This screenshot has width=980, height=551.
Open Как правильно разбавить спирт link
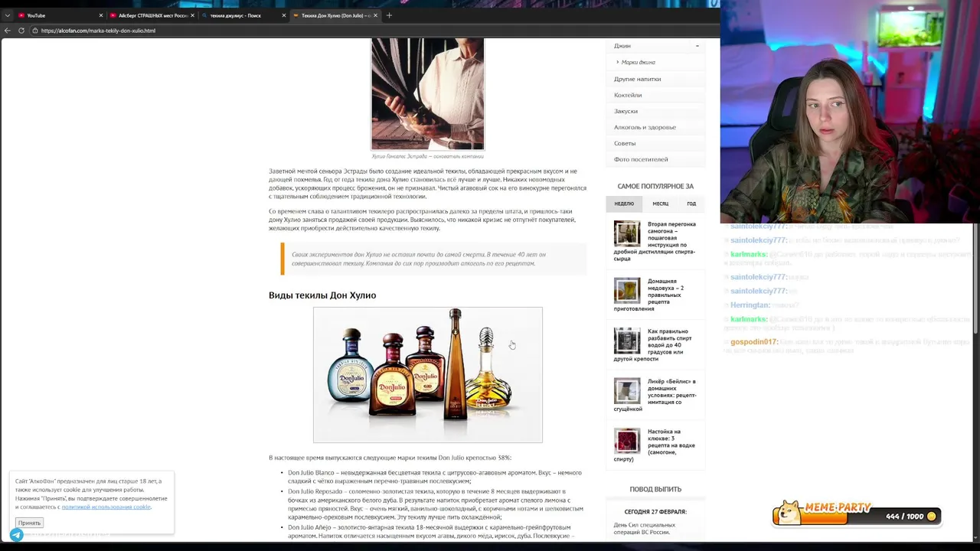pyautogui.click(x=653, y=345)
